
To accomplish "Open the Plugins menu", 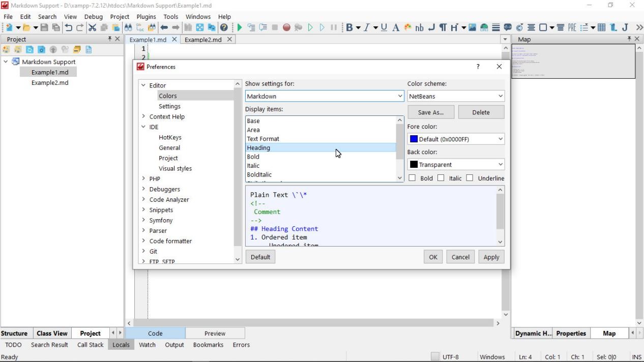I will (x=146, y=16).
